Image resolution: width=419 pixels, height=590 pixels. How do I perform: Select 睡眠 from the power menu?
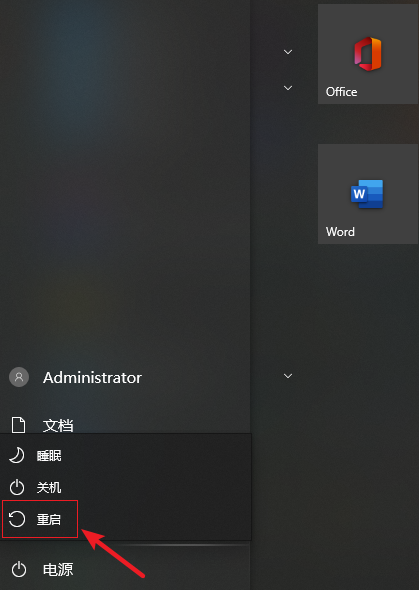point(49,456)
